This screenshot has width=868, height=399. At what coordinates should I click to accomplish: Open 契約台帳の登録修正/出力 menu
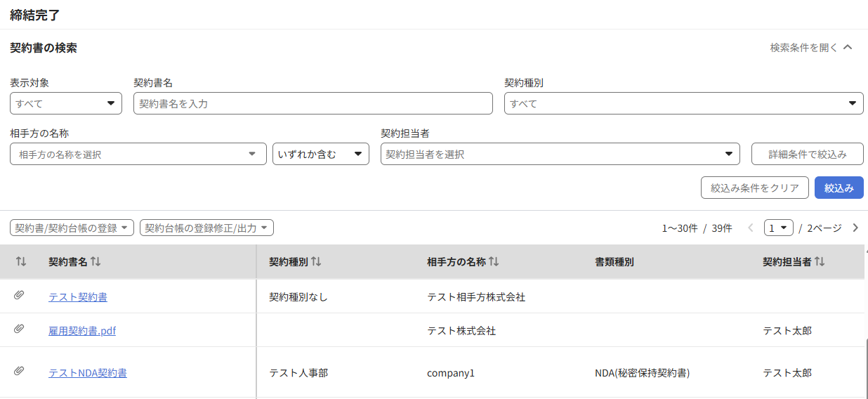206,228
